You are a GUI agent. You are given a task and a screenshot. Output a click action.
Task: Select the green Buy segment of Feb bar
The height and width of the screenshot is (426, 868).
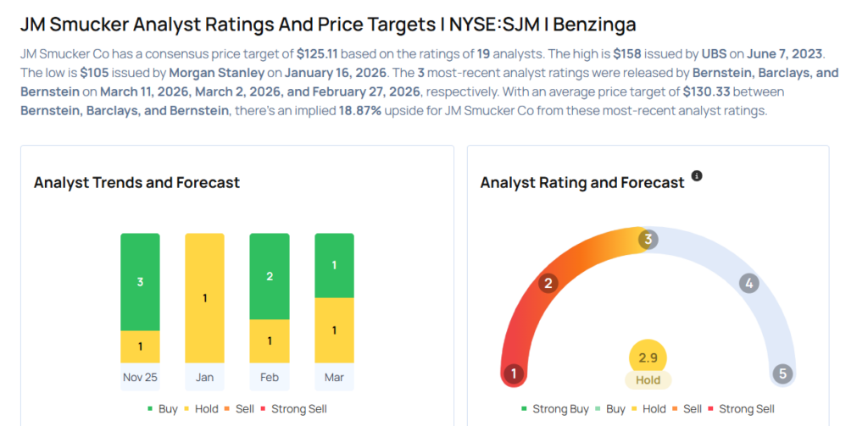pyautogui.click(x=269, y=276)
